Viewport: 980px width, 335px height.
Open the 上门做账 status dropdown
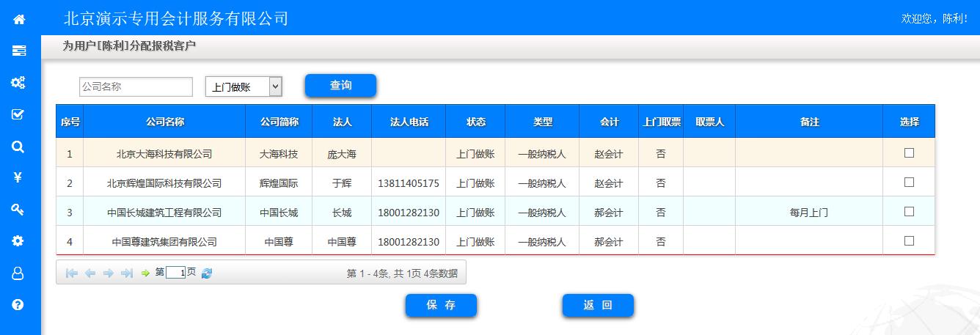[x=244, y=86]
